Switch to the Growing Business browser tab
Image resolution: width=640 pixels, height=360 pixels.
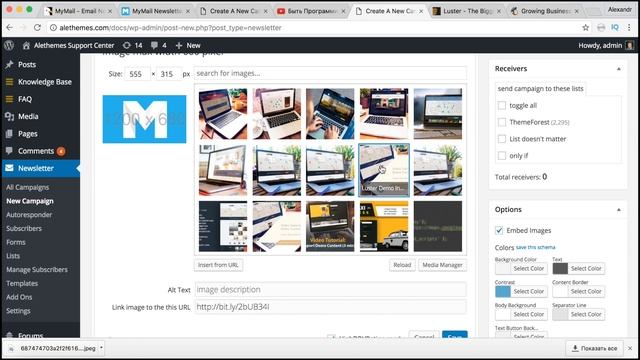click(545, 11)
